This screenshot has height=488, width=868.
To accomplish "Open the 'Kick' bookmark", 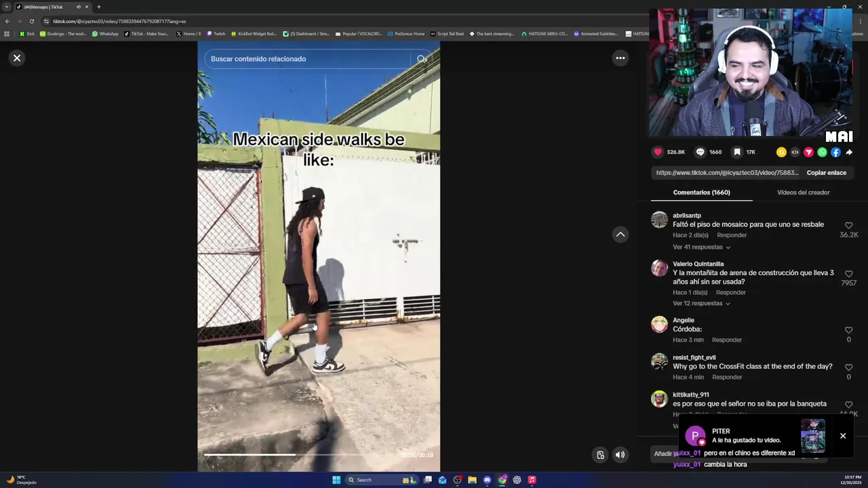I will click(x=27, y=34).
